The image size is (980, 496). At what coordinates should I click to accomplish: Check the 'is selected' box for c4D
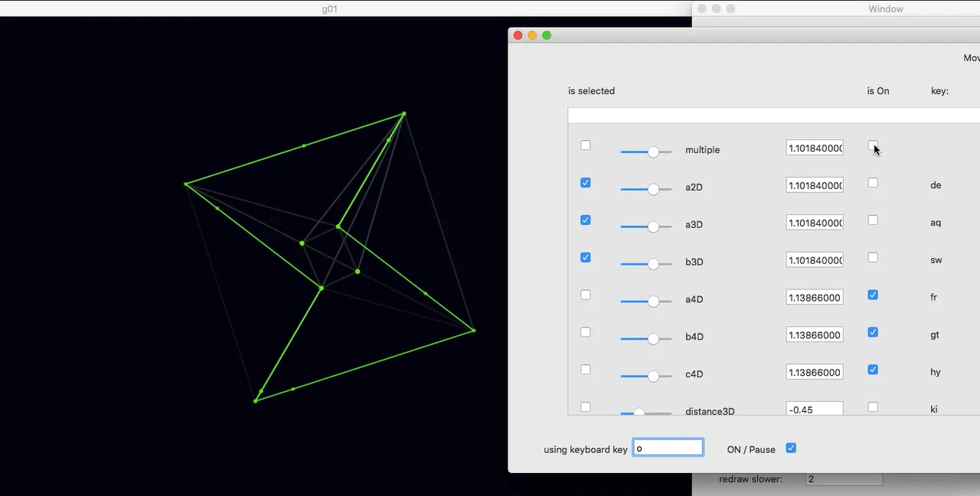pos(586,370)
